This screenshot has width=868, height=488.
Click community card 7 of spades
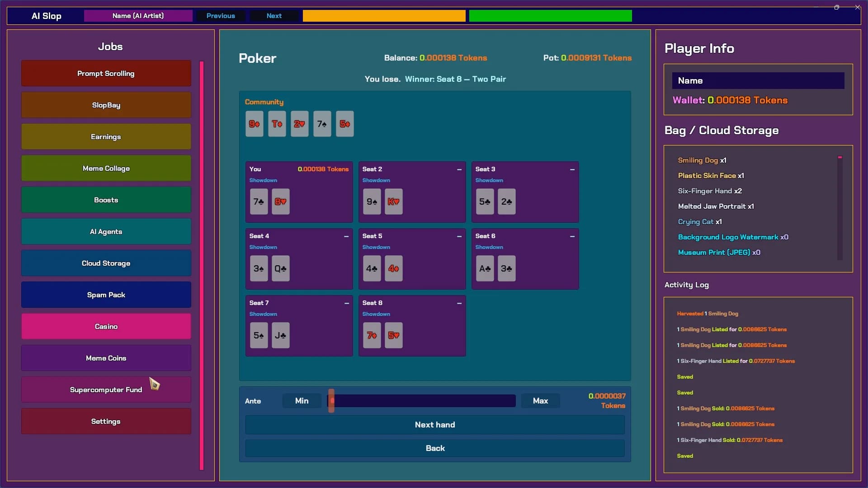322,124
